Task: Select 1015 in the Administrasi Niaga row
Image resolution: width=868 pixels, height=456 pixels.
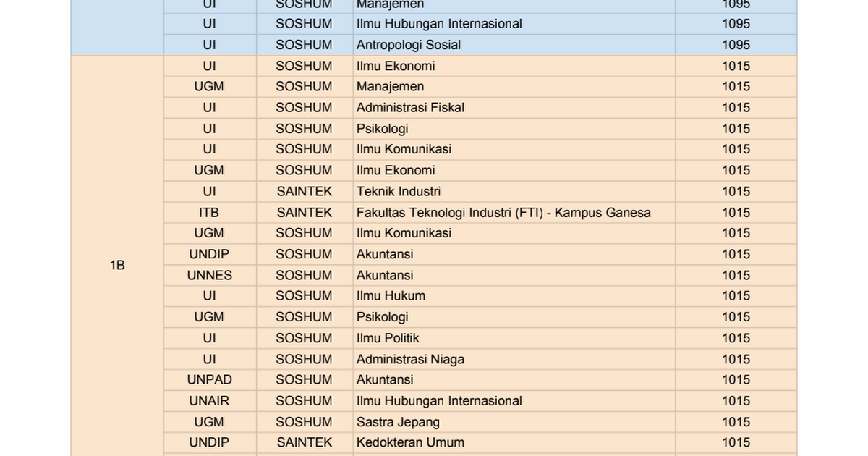Action: click(736, 359)
